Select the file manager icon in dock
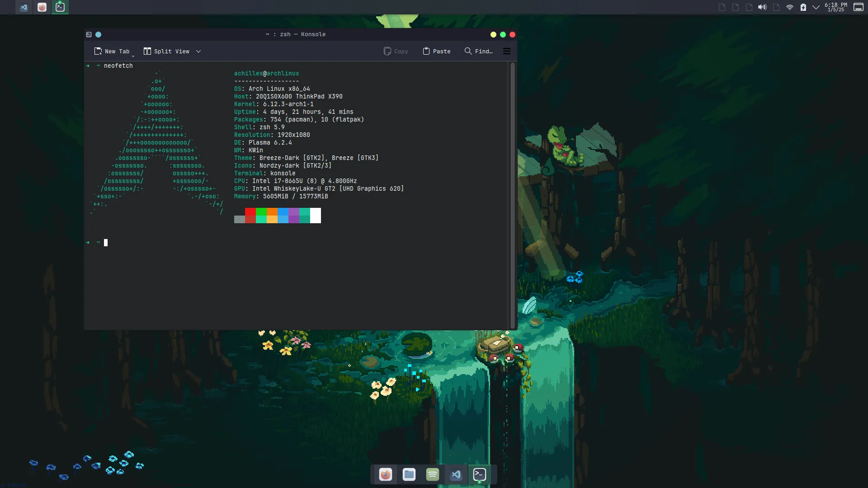868x488 pixels. click(409, 474)
